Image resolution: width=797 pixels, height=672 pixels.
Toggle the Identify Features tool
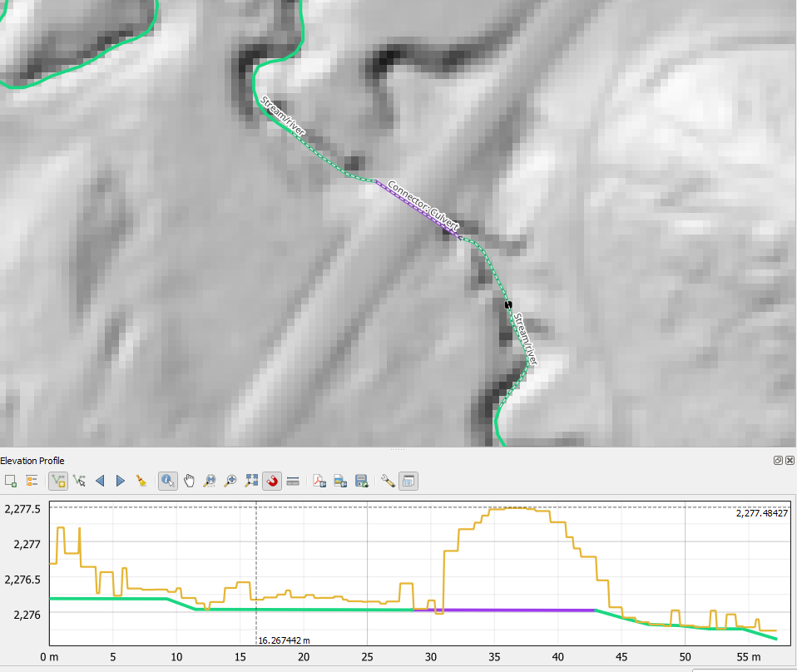(x=167, y=480)
